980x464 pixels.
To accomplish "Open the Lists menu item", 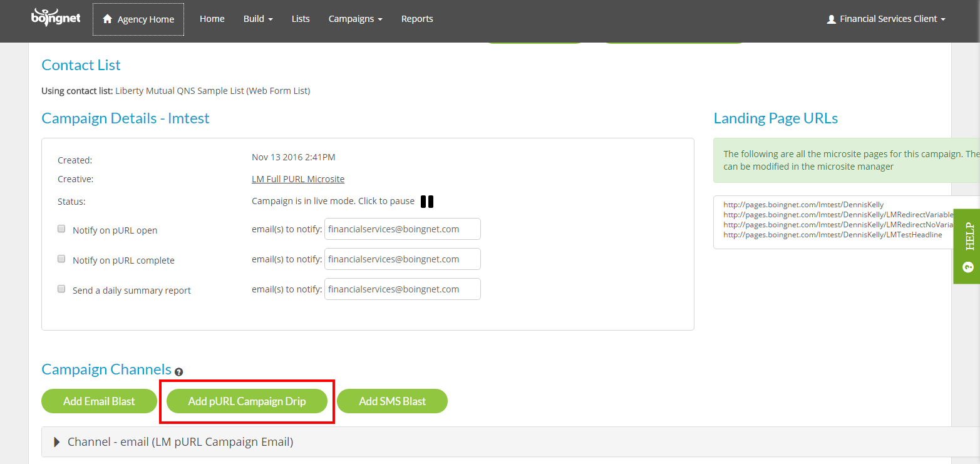I will pyautogui.click(x=301, y=19).
